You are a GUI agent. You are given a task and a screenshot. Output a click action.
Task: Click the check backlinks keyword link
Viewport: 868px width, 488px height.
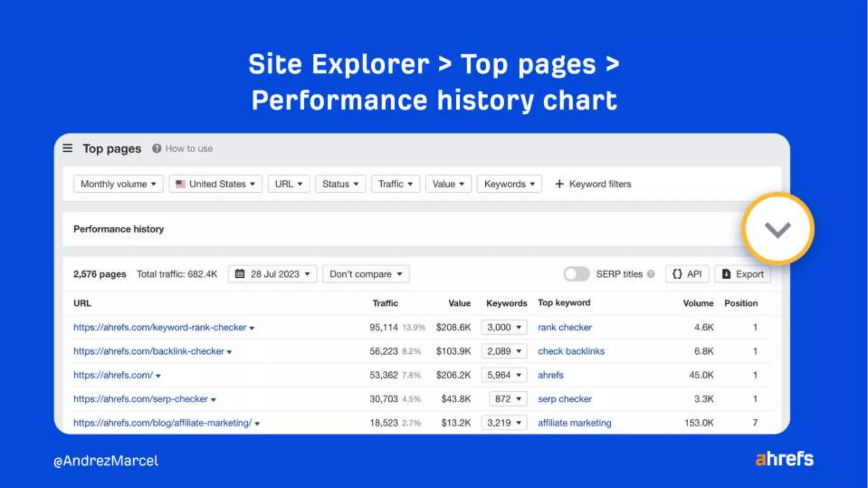click(x=571, y=351)
